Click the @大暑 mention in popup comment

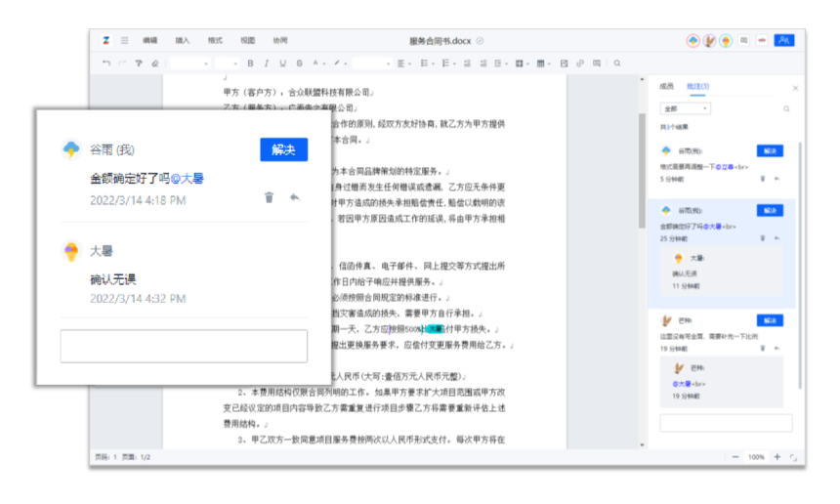point(187,179)
